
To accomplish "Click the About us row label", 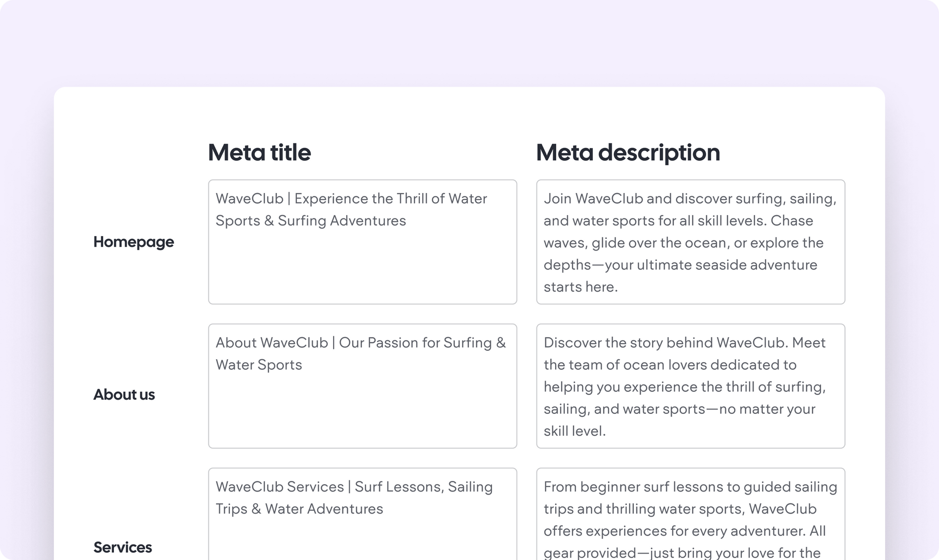I will [124, 394].
